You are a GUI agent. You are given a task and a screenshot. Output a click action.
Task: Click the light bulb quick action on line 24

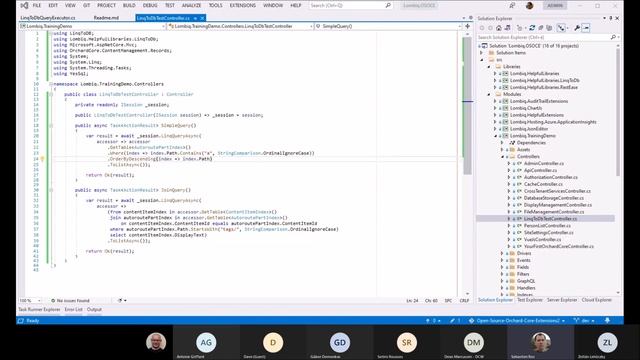click(x=42, y=159)
